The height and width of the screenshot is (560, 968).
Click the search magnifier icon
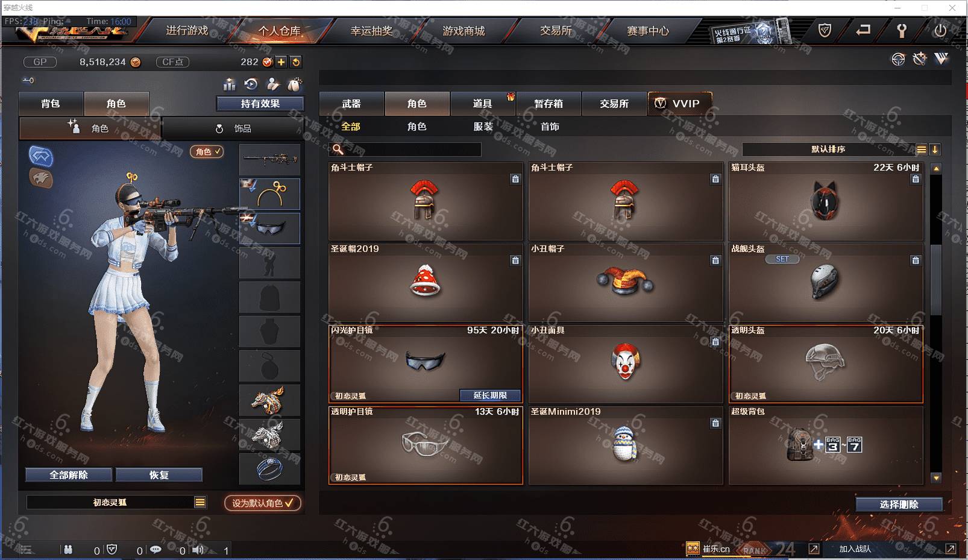click(338, 149)
